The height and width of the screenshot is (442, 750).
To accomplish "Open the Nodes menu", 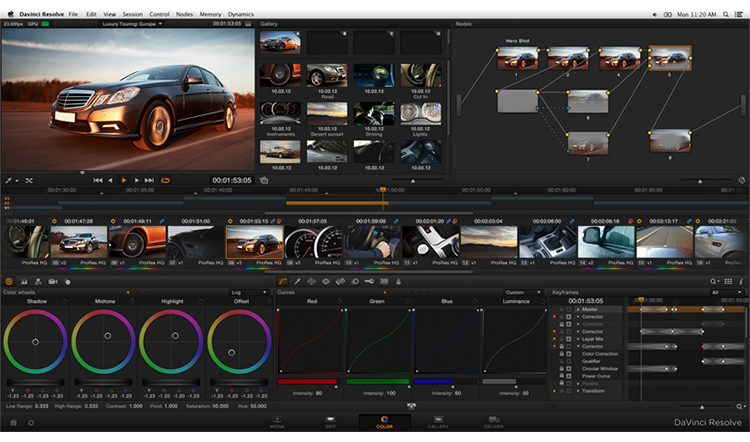I will pyautogui.click(x=184, y=14).
